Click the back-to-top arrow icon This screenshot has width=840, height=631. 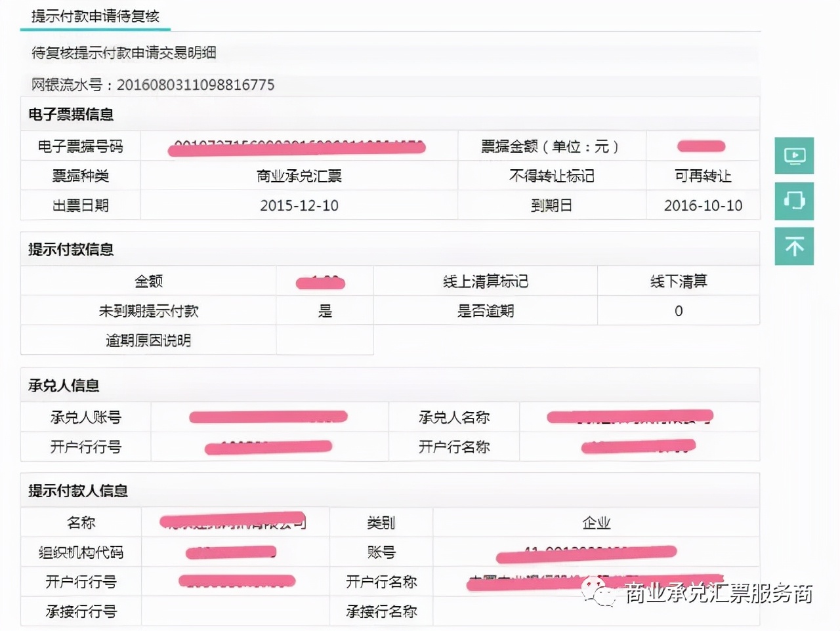pyautogui.click(x=794, y=246)
